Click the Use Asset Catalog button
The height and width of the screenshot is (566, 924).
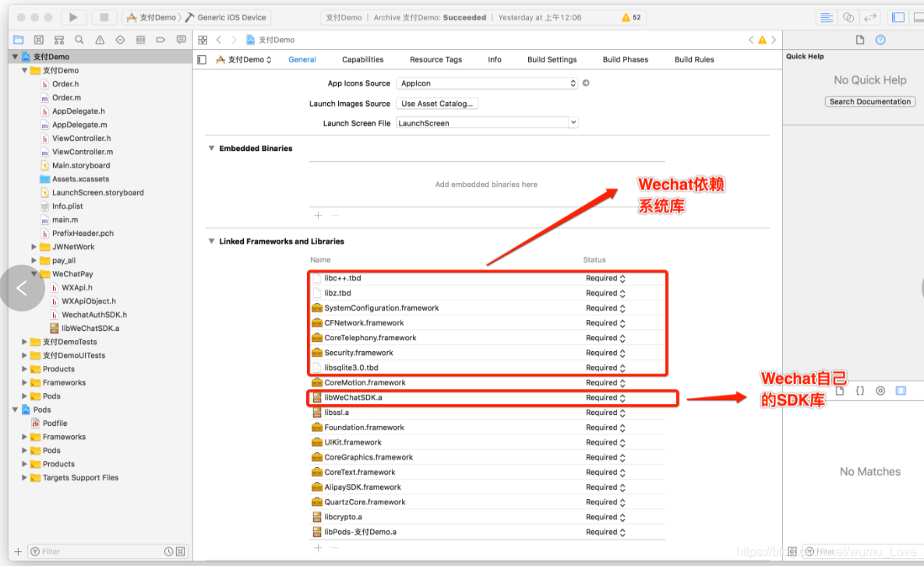click(436, 103)
